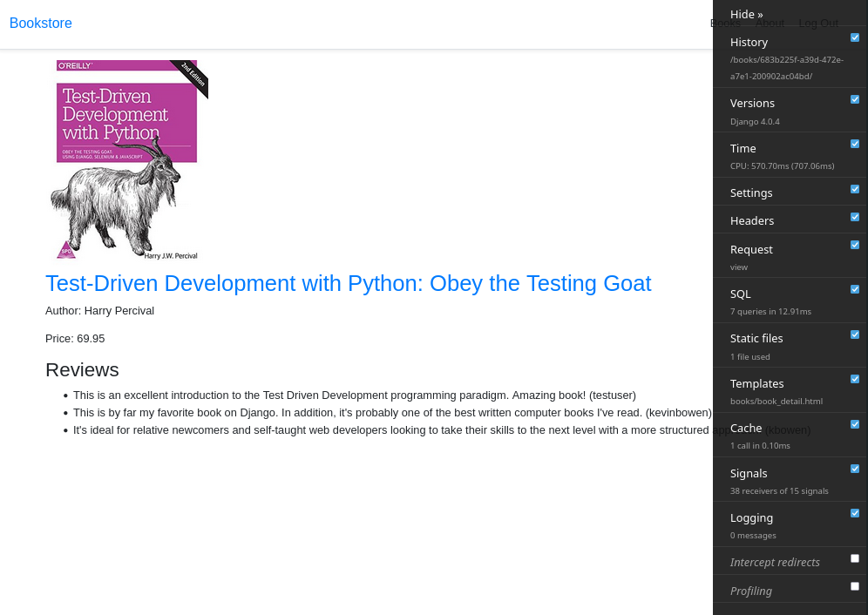
Task: Uncheck the SQL panel checkbox
Action: coord(855,289)
